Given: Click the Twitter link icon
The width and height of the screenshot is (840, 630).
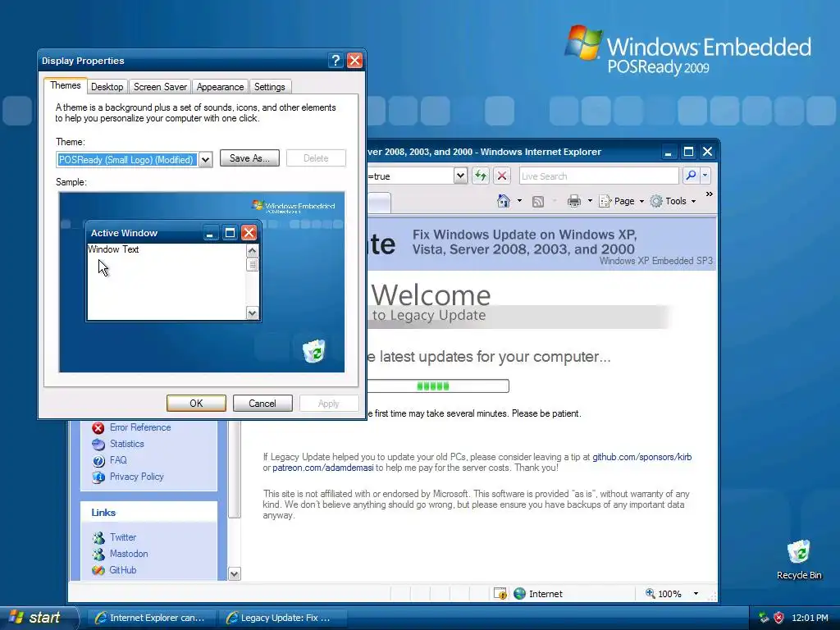Looking at the screenshot, I should click(x=98, y=537).
